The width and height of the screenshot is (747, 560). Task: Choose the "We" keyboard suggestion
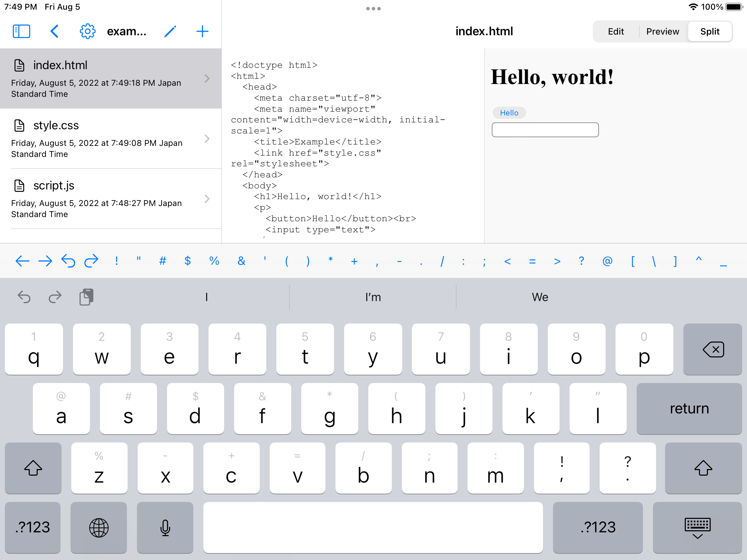click(540, 297)
